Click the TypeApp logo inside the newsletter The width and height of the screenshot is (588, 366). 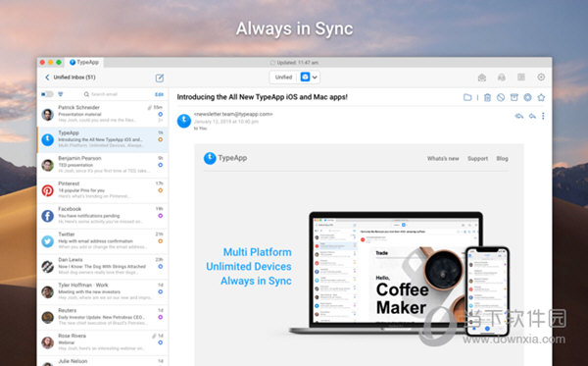(x=225, y=158)
